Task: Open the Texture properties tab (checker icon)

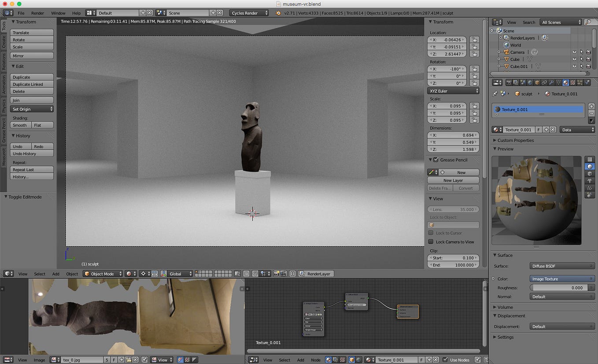Action: click(573, 82)
